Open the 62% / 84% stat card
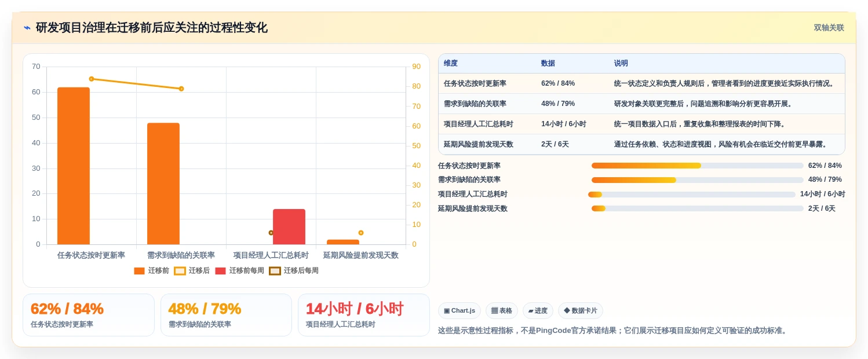 89,315
